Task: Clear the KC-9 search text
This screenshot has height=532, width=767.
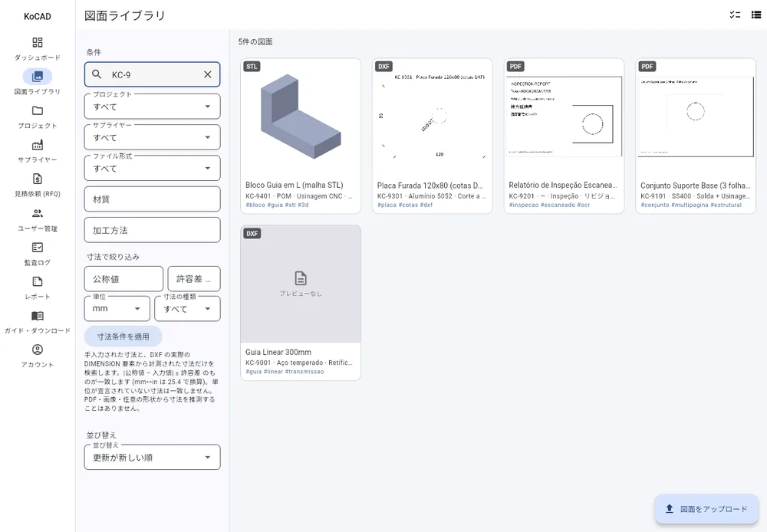Action: 208,74
